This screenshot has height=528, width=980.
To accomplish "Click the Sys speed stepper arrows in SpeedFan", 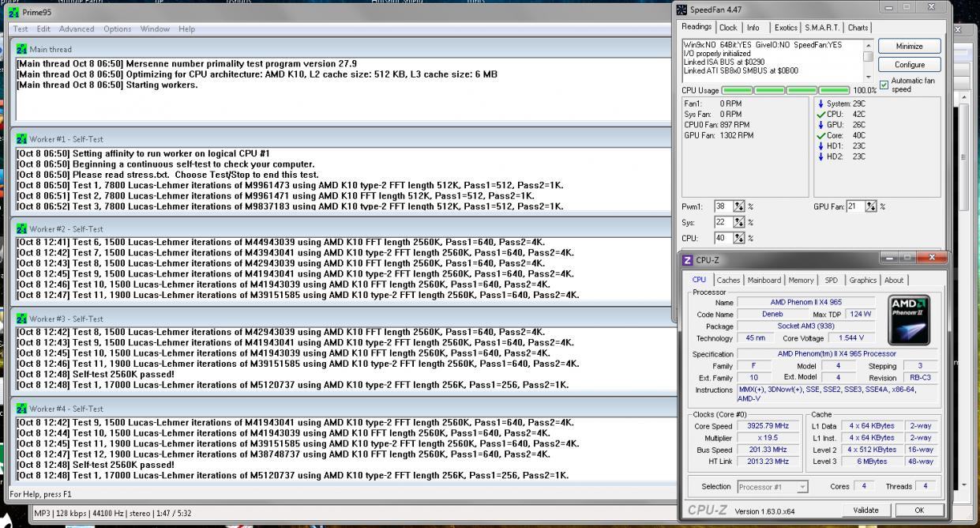I will tap(739, 222).
